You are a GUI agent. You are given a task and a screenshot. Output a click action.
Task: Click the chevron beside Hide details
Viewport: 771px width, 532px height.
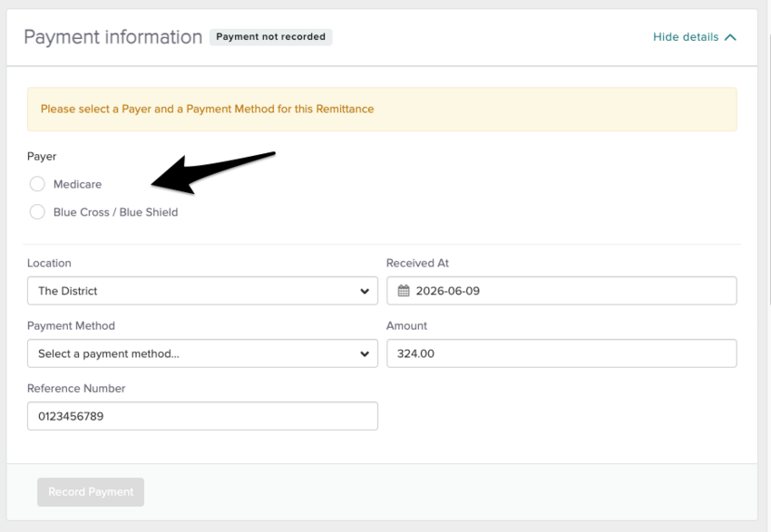coord(731,37)
